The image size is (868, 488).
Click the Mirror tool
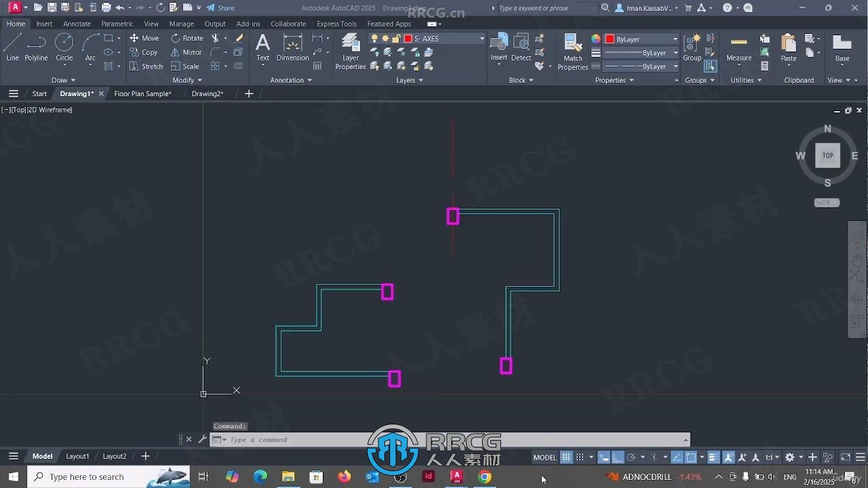(x=186, y=52)
